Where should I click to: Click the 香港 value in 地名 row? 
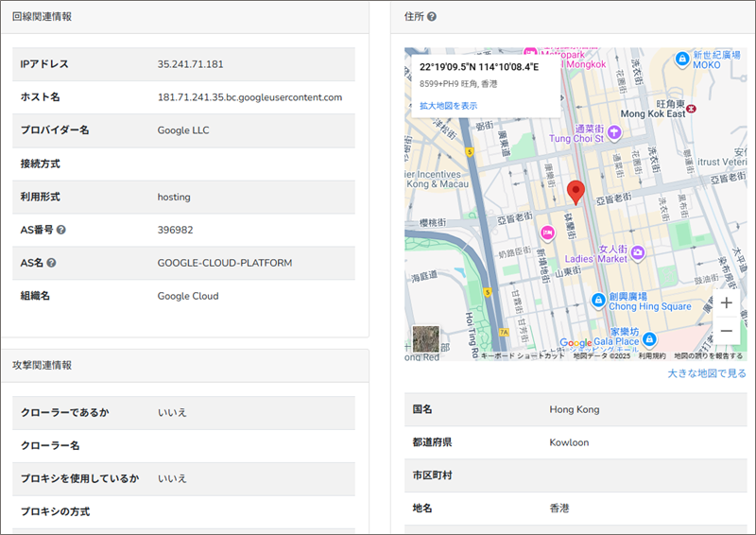pos(559,508)
